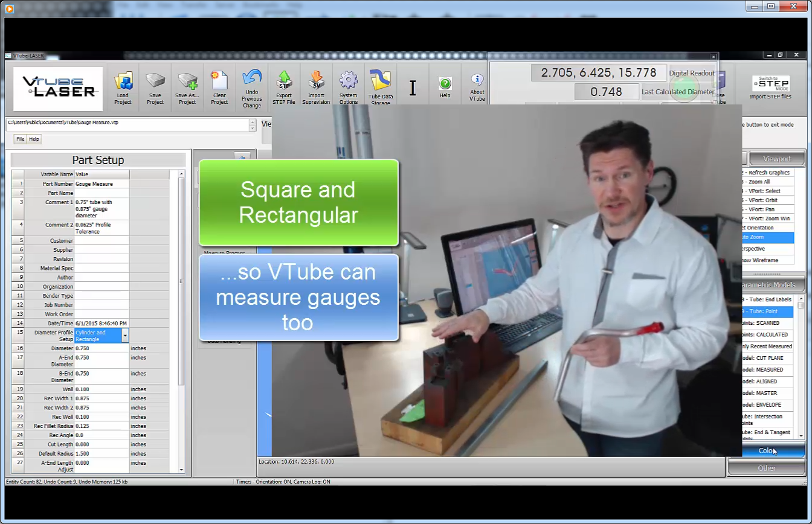Open the Help menu beside File
Image resolution: width=812 pixels, height=524 pixels.
[34, 139]
